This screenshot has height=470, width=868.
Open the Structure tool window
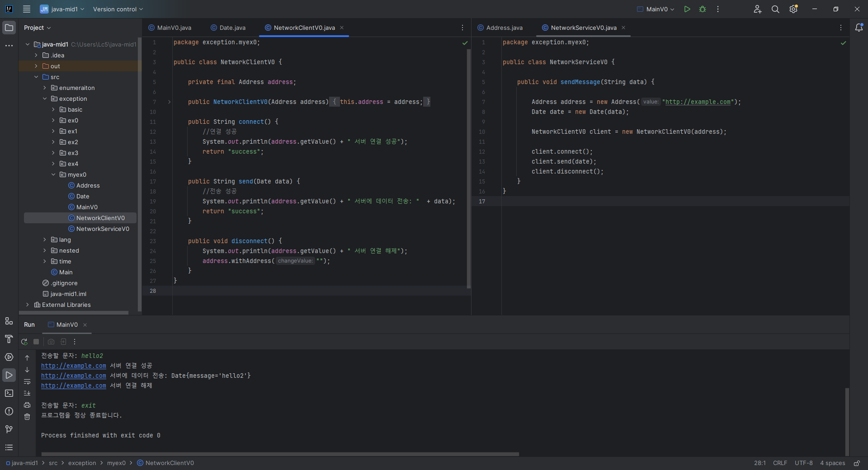click(9, 321)
